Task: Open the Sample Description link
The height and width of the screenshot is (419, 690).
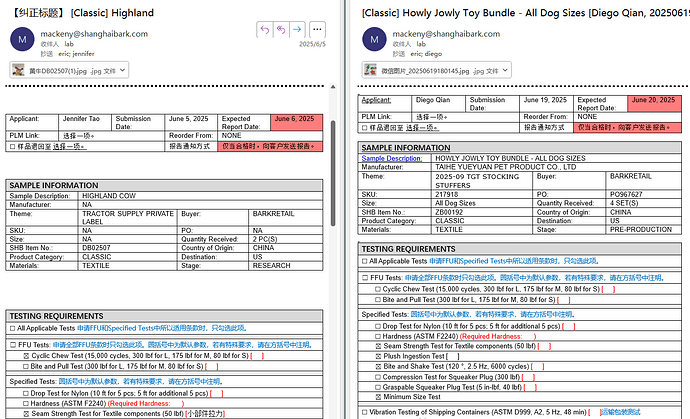Action: 392,158
